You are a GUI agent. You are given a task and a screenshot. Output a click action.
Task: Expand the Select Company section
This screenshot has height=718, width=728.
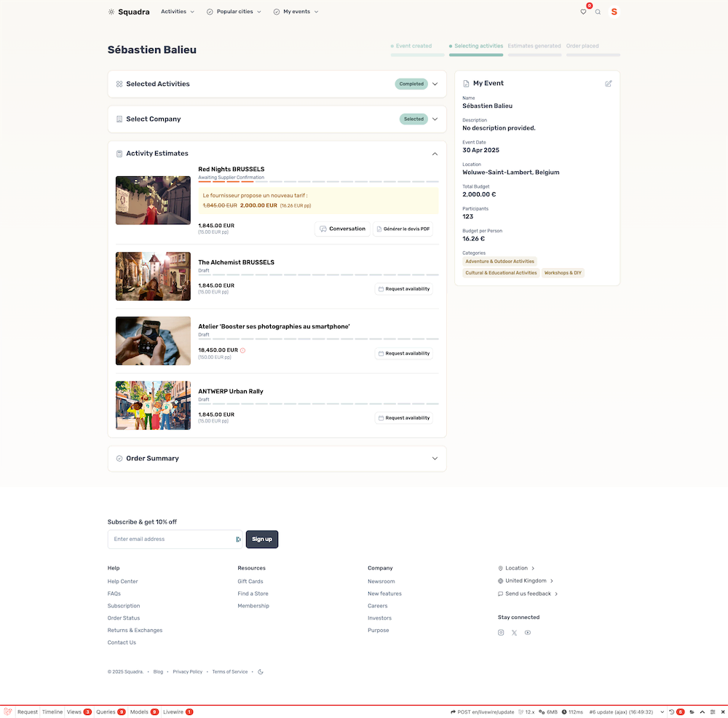coord(435,119)
